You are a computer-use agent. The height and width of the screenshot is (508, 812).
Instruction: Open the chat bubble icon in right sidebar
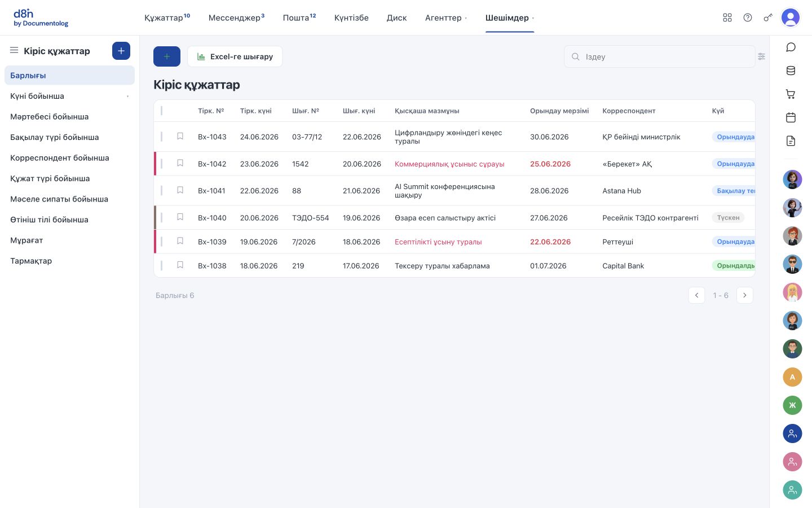(x=791, y=47)
